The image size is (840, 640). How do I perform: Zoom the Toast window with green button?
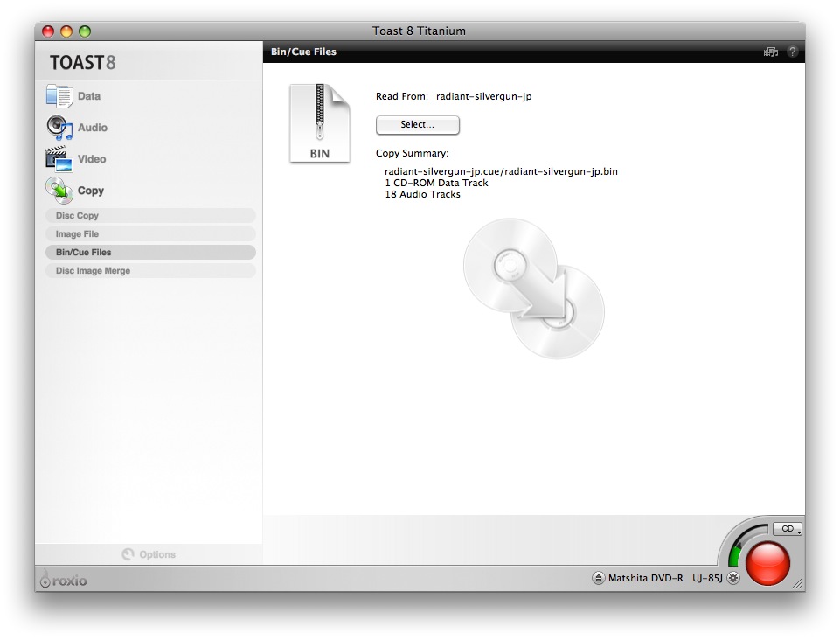[85, 31]
